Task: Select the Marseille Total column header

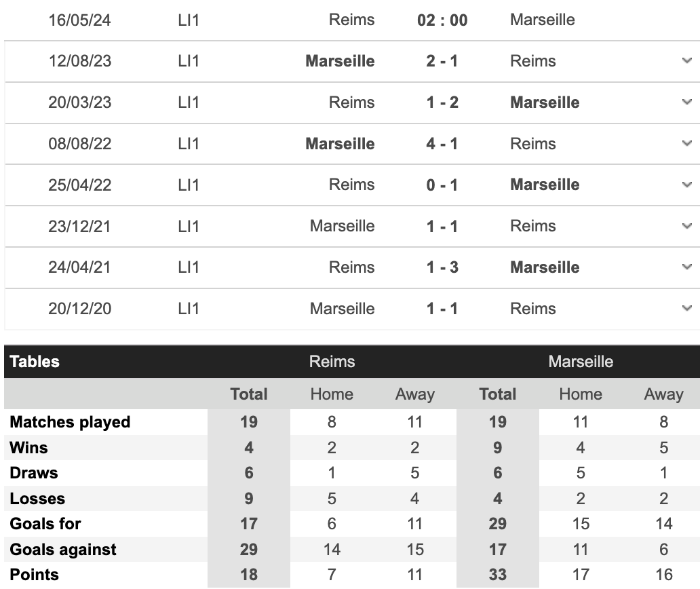Action: [x=498, y=394]
